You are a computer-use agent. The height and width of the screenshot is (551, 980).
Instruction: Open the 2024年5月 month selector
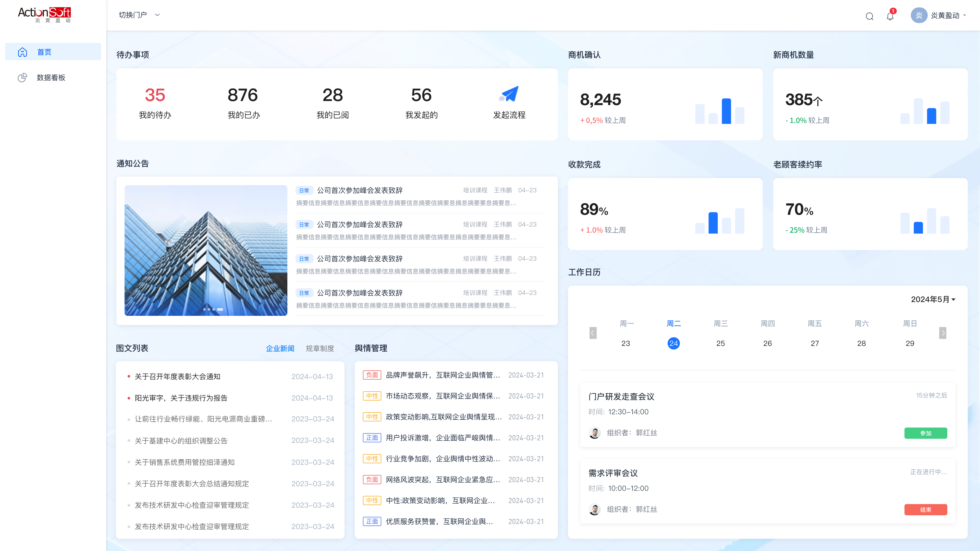tap(933, 300)
